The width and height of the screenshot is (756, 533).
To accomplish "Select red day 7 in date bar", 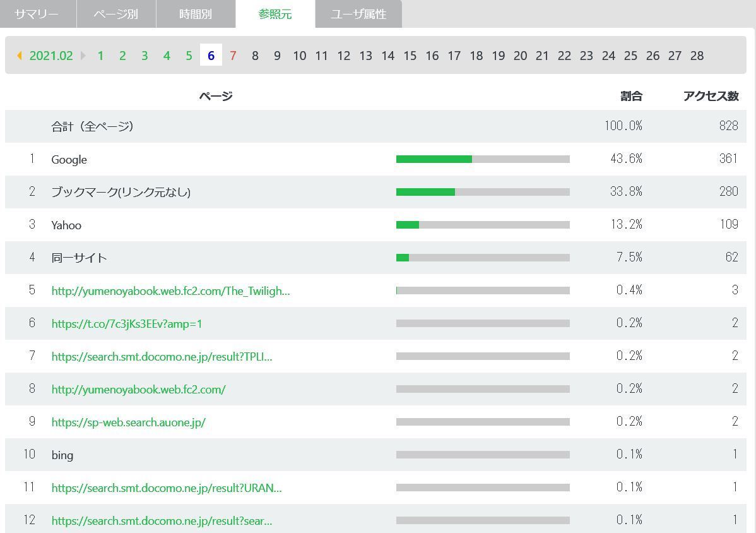I will (x=233, y=56).
